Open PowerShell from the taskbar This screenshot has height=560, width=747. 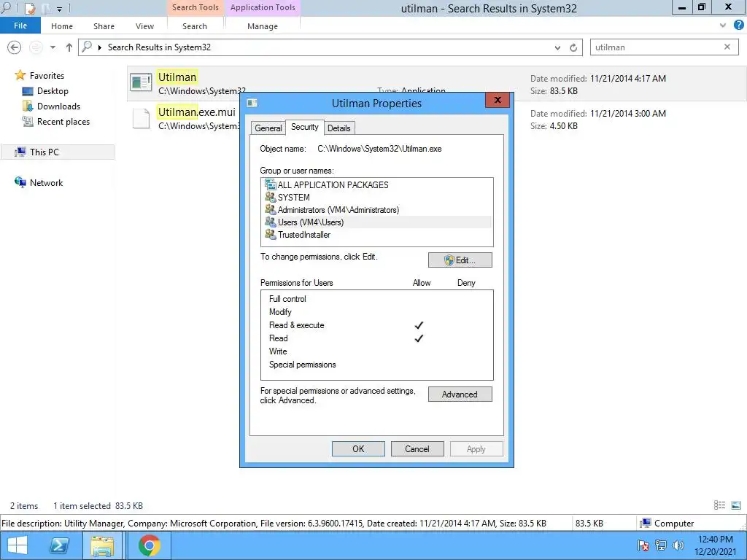click(60, 545)
